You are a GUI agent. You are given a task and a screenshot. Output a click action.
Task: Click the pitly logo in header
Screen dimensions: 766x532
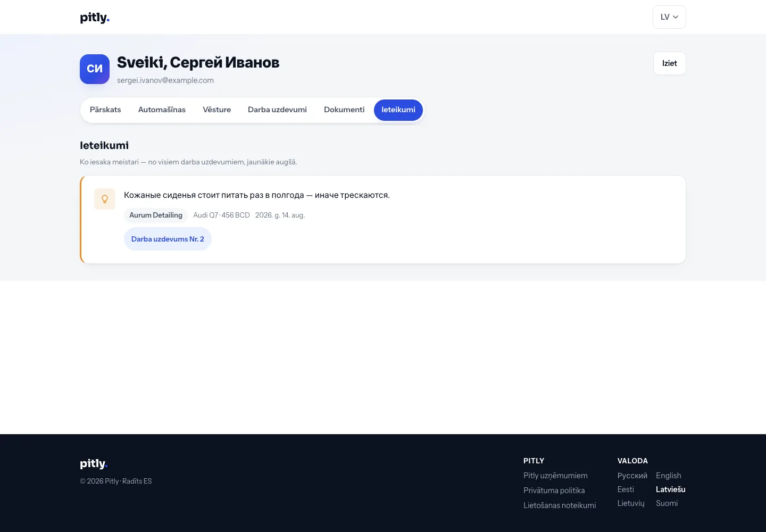coord(95,18)
